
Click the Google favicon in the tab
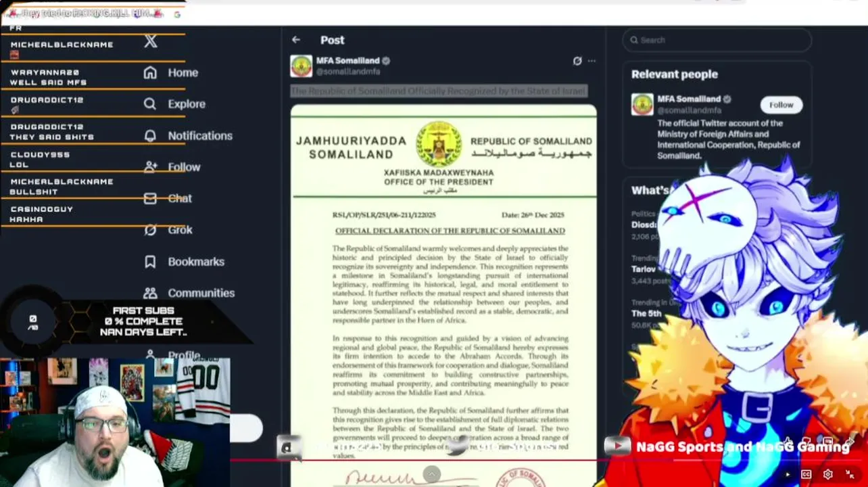pyautogui.click(x=177, y=14)
